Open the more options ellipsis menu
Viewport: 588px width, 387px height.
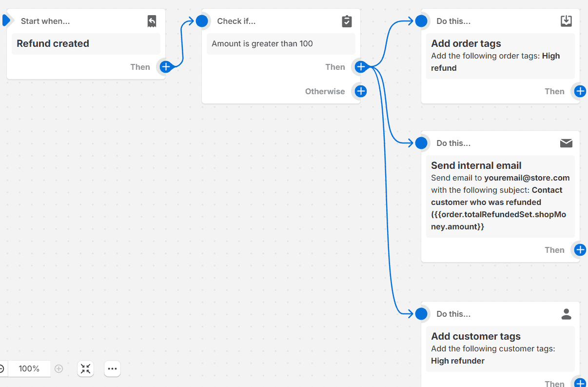click(112, 369)
